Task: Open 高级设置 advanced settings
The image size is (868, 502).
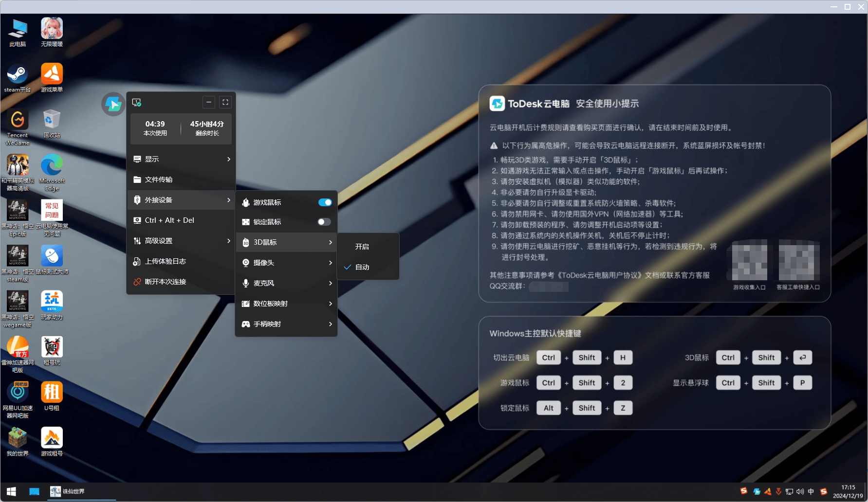Action: click(x=181, y=241)
